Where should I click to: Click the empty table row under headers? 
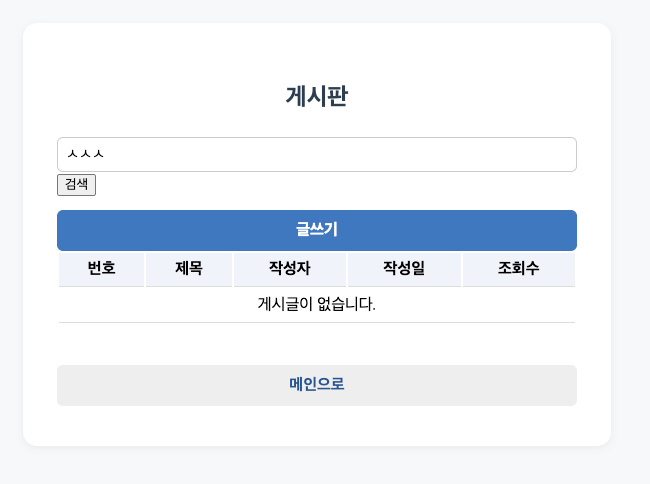(x=317, y=305)
